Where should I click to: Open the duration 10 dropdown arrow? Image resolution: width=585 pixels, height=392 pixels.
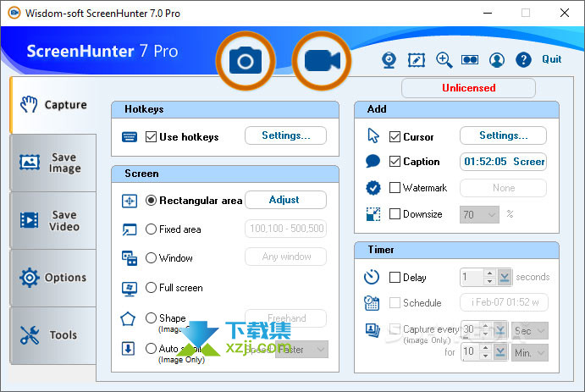pos(500,352)
